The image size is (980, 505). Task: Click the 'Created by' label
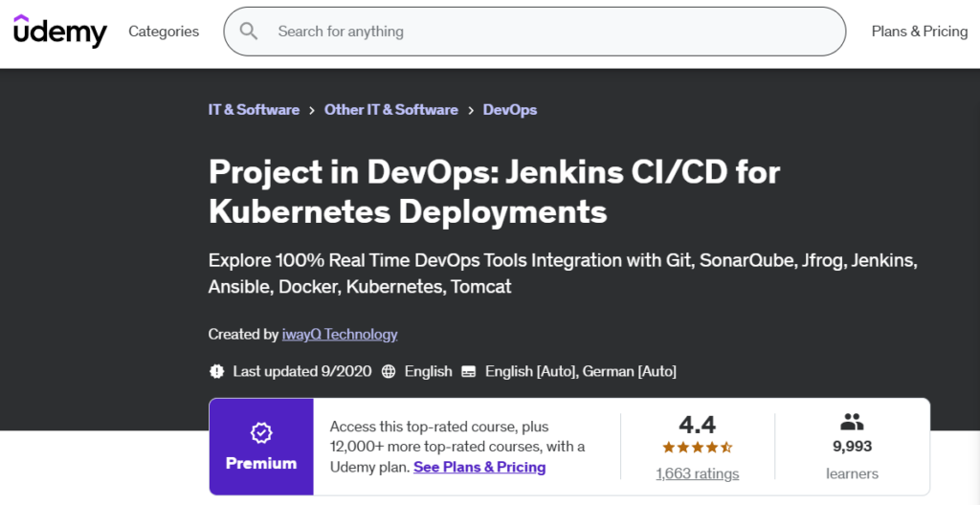[243, 335]
